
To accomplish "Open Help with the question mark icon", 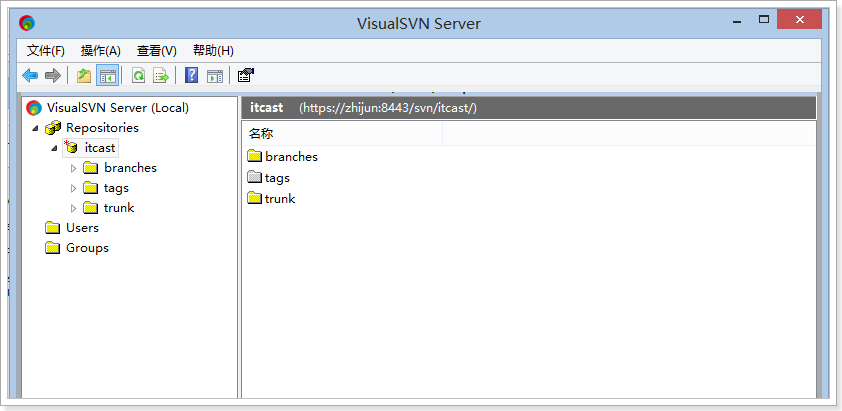I will point(191,75).
